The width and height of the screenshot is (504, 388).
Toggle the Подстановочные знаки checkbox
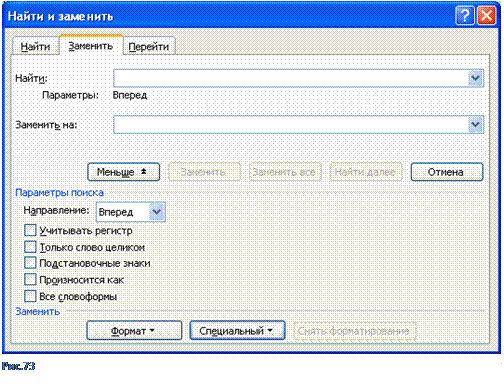coord(30,263)
